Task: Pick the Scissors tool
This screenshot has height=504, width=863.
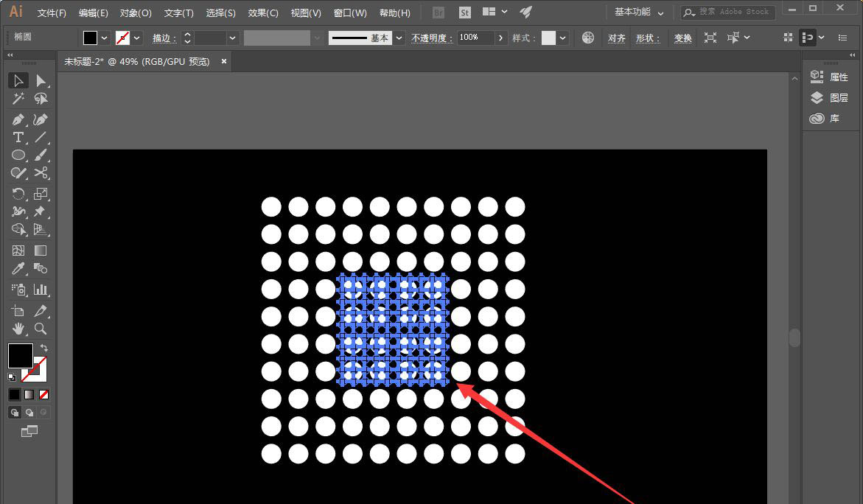Action: click(x=41, y=173)
